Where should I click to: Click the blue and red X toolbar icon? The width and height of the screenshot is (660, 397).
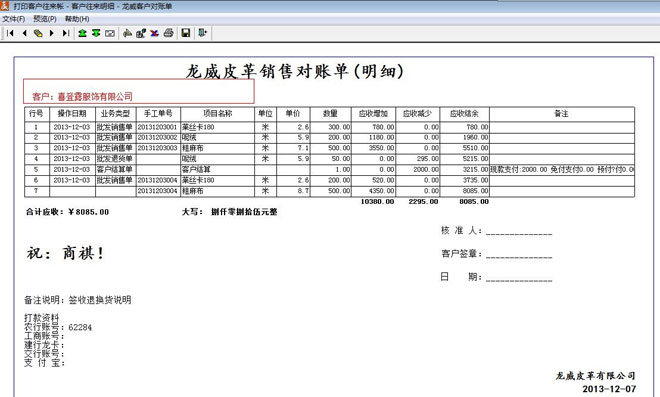pos(154,33)
